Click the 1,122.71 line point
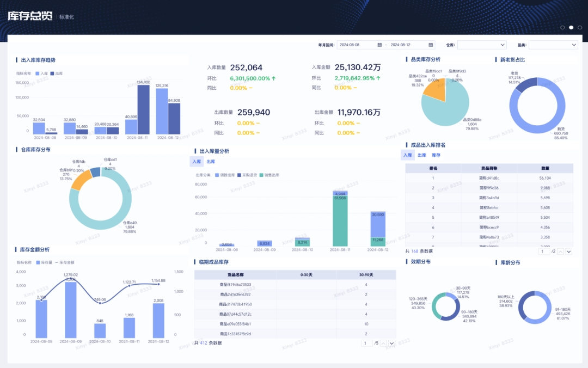 tap(130, 286)
